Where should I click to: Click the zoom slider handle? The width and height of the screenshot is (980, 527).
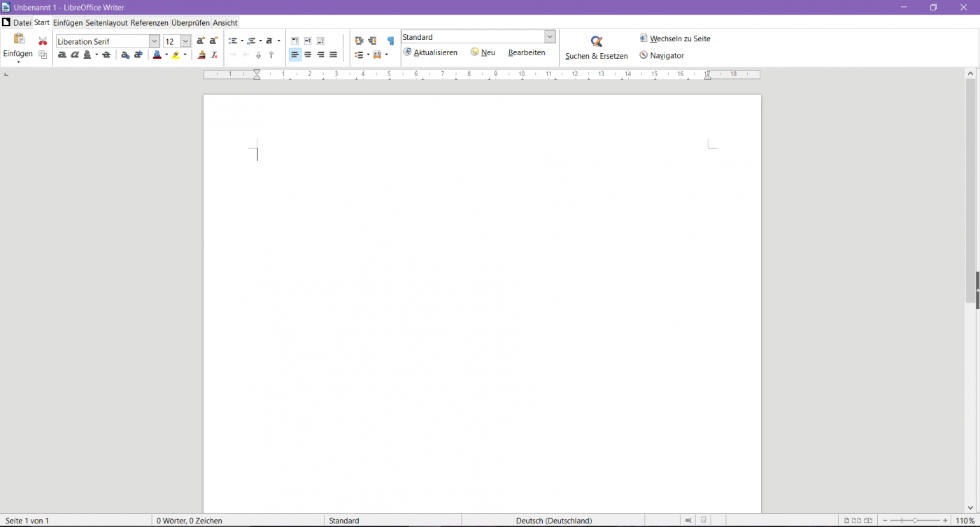click(x=914, y=520)
